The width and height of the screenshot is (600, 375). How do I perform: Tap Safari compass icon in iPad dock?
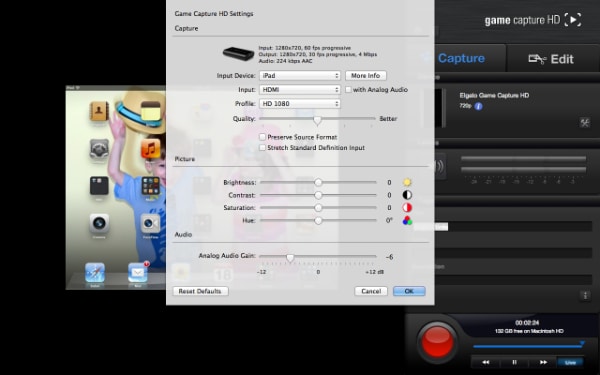click(x=95, y=272)
